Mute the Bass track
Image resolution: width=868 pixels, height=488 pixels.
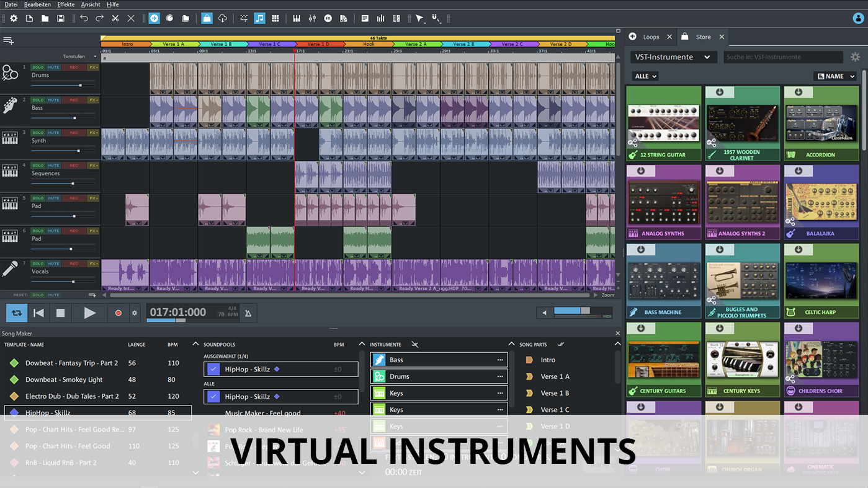(x=54, y=100)
